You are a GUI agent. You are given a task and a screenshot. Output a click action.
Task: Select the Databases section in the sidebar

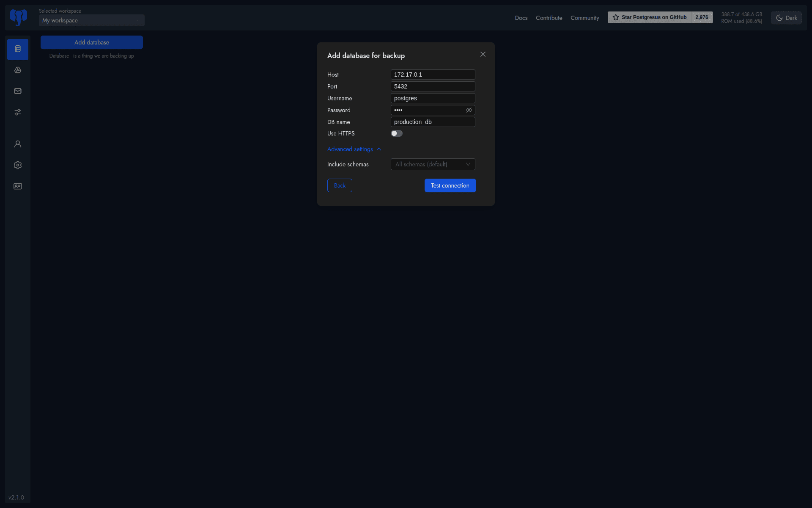coord(17,49)
